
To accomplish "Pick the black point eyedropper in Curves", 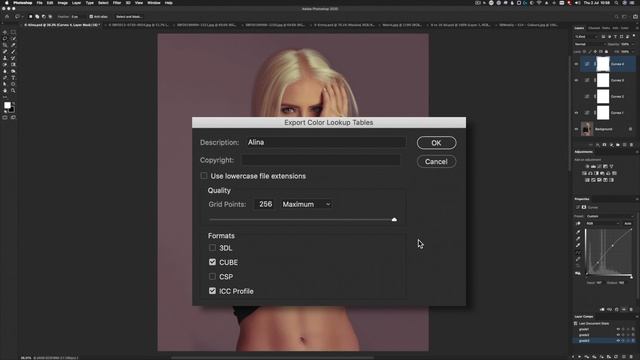I will 578,232.
